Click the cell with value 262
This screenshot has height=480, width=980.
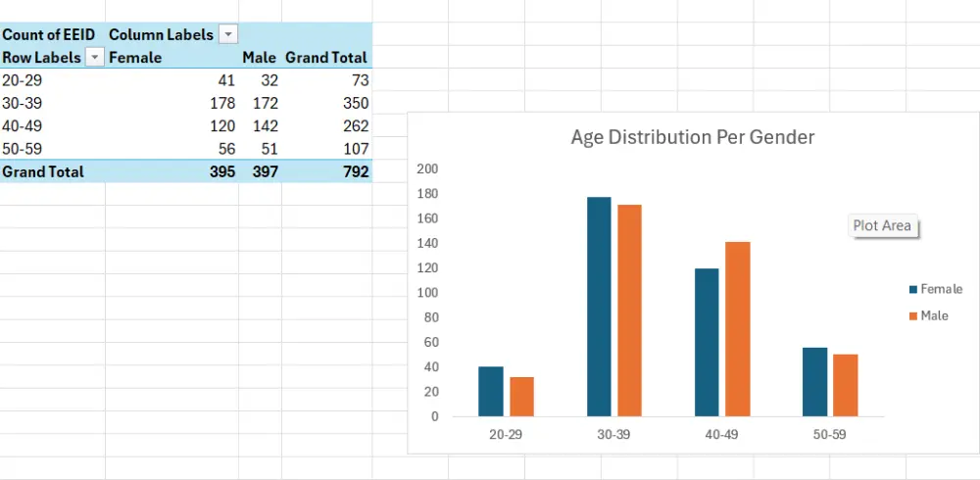tap(327, 125)
